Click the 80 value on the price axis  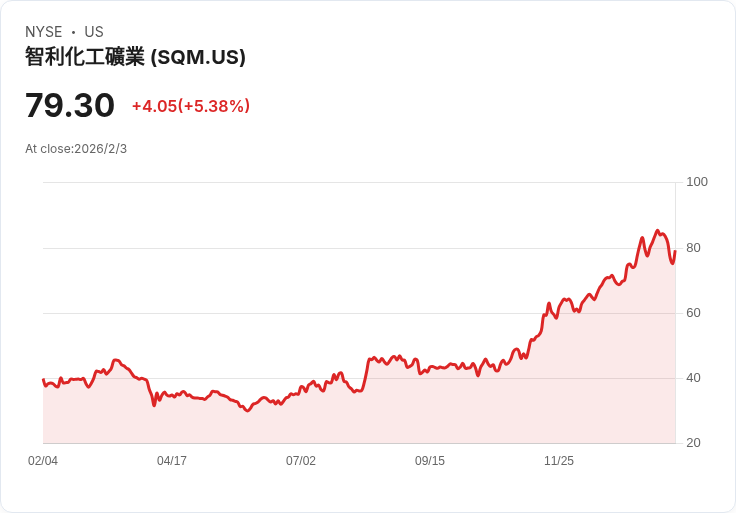693,248
